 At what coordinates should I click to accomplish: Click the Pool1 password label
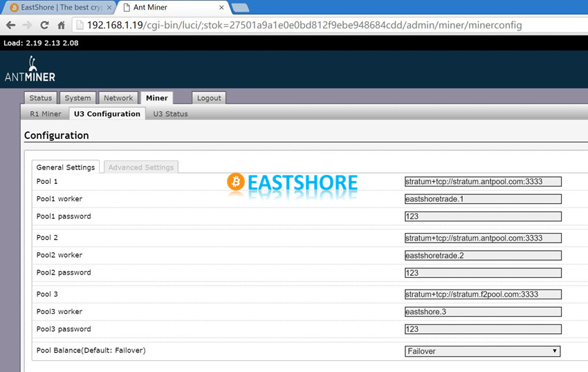tap(64, 216)
